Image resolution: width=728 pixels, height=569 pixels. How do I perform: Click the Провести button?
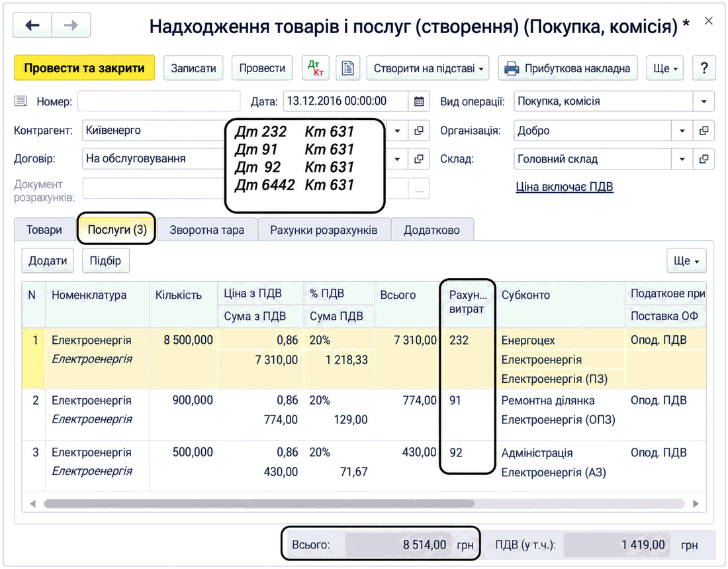[262, 68]
